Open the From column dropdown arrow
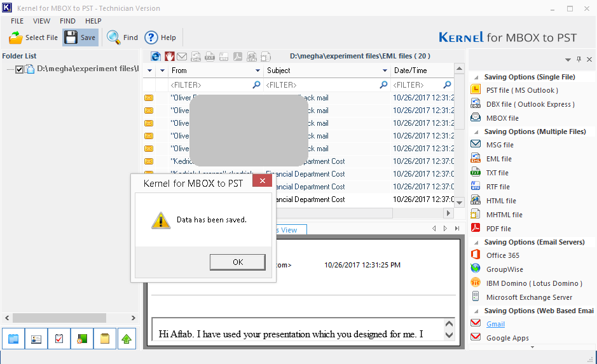Screen dimensions: 597x364 pyautogui.click(x=257, y=71)
